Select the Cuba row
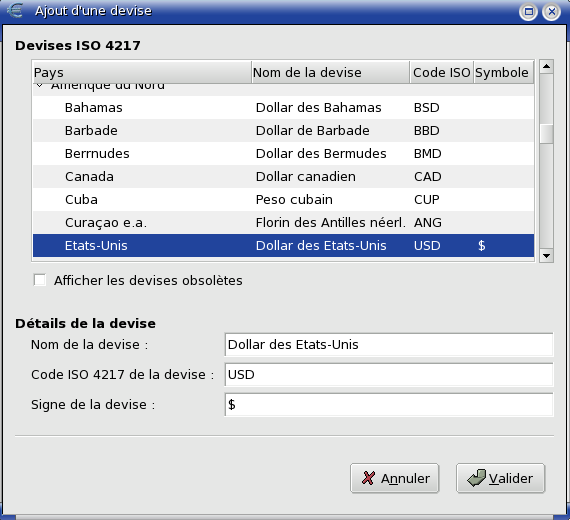570x520 pixels. [284, 199]
